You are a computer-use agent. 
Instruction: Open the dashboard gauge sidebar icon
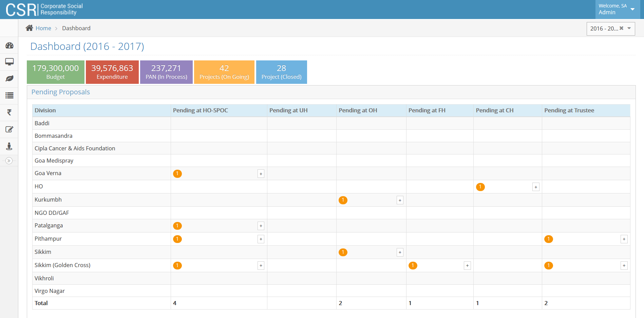[x=10, y=45]
